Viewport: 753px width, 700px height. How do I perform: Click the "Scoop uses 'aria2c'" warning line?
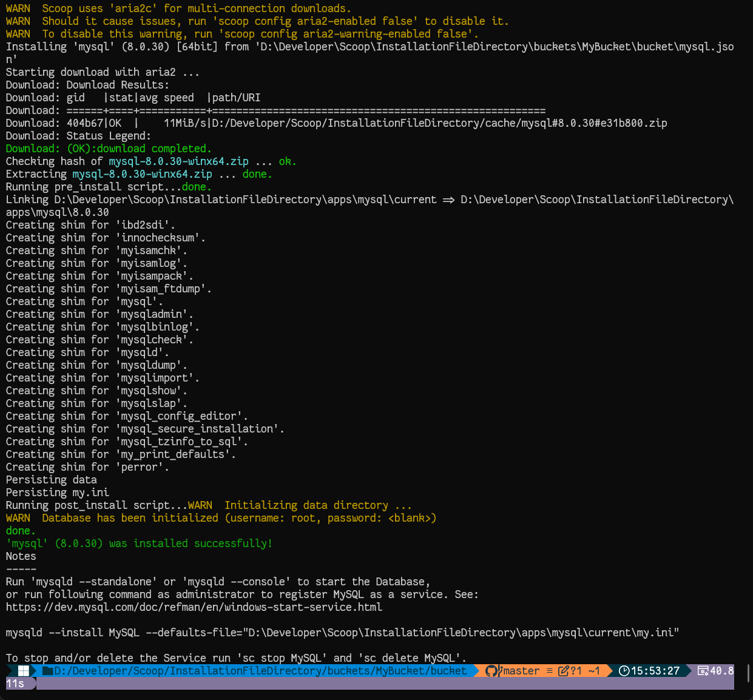178,8
